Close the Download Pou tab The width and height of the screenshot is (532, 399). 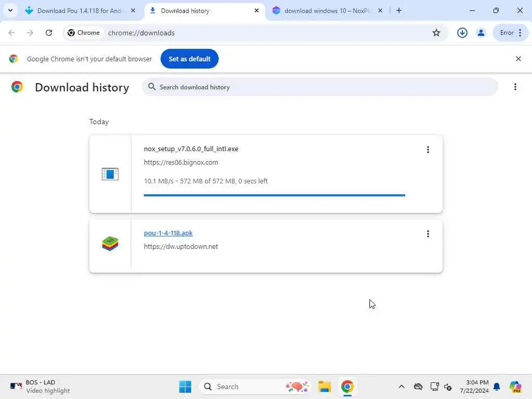(133, 11)
